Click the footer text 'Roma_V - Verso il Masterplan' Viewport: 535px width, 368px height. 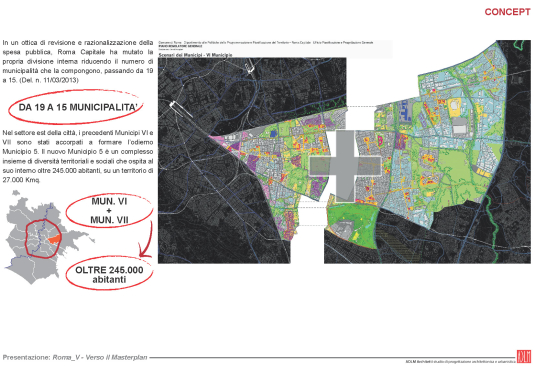[x=100, y=357]
